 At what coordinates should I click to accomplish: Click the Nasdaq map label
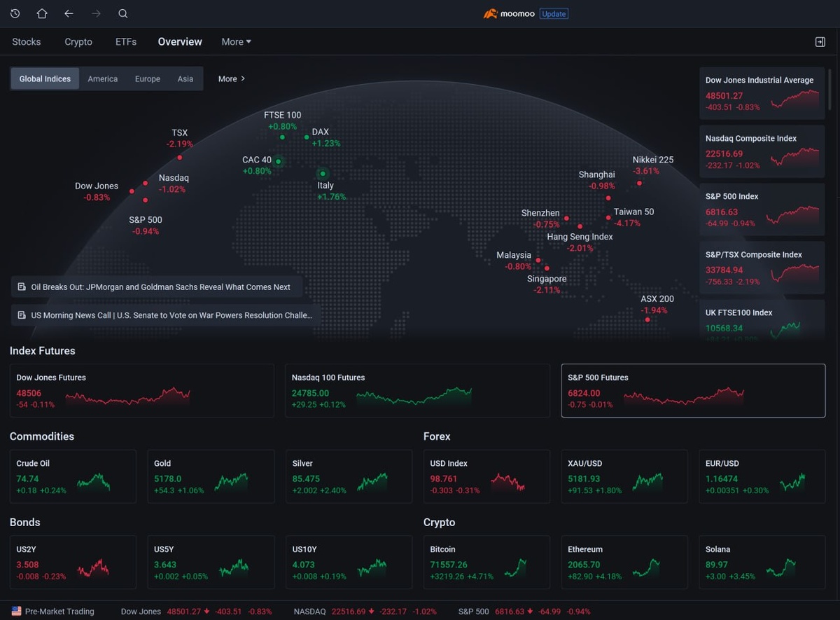tap(174, 178)
